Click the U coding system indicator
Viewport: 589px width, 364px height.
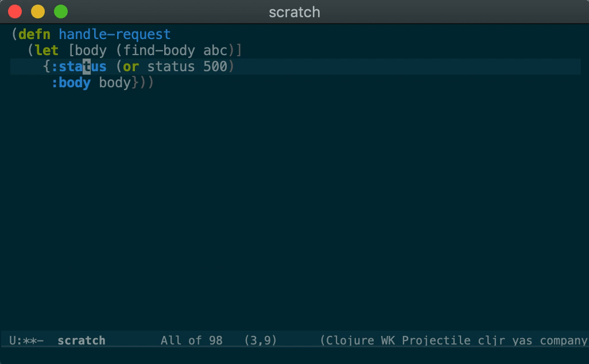(x=13, y=340)
